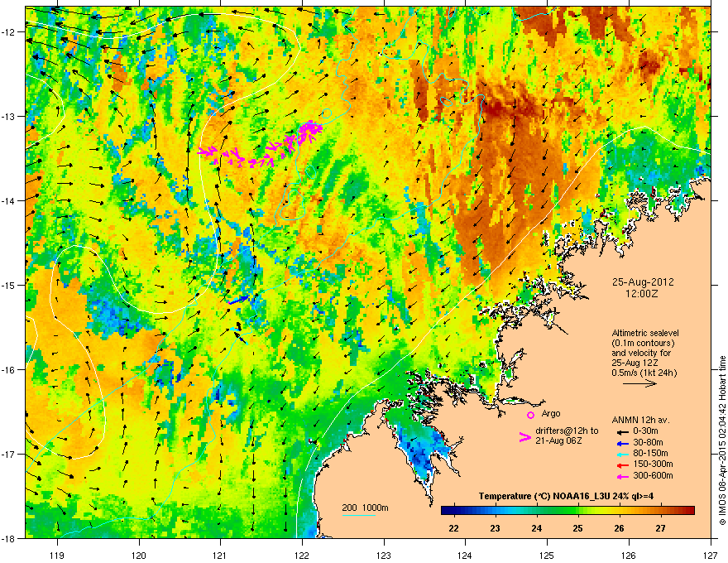
Task: Click the '21-Aug 06Z' legend text
Action: coord(558,440)
